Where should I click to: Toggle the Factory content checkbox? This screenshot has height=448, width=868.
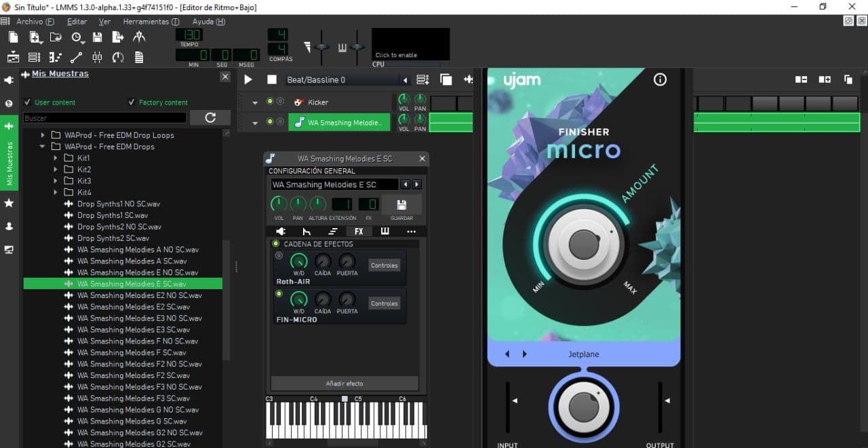pos(132,102)
